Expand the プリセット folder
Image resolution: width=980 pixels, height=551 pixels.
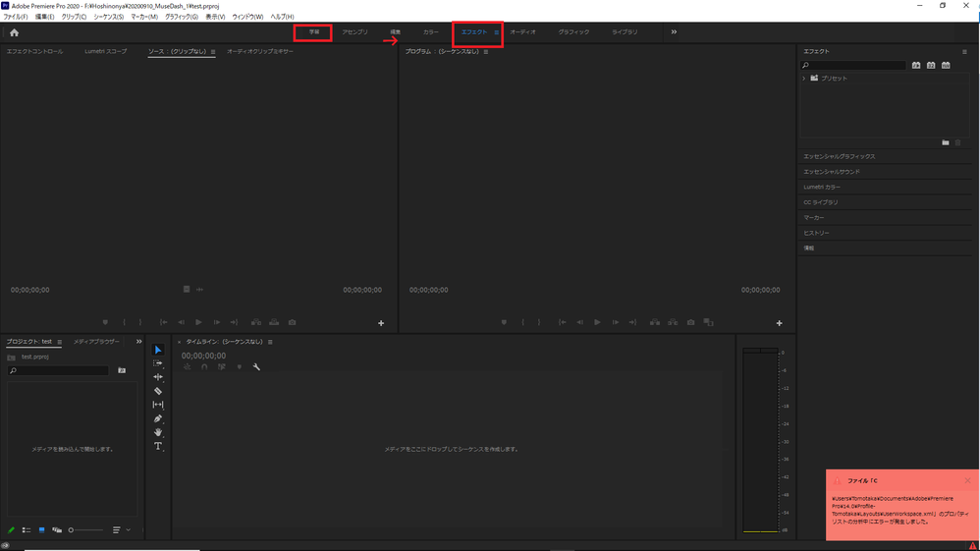[804, 79]
